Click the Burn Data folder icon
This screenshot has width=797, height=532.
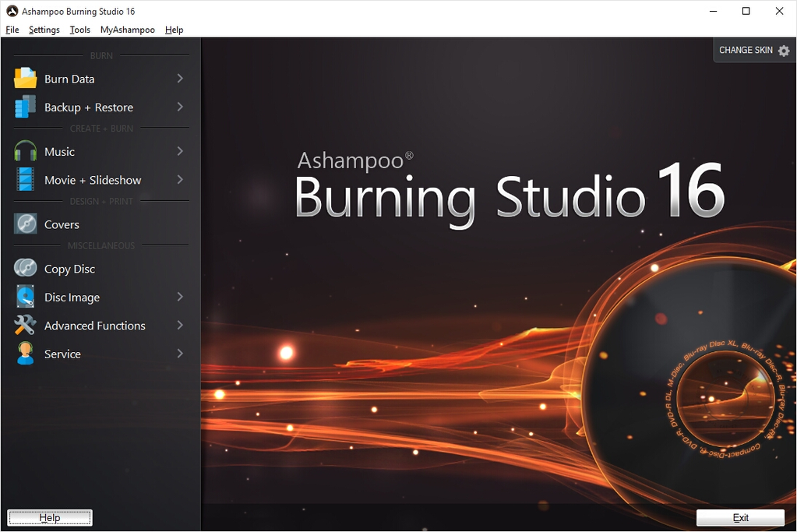(26, 78)
